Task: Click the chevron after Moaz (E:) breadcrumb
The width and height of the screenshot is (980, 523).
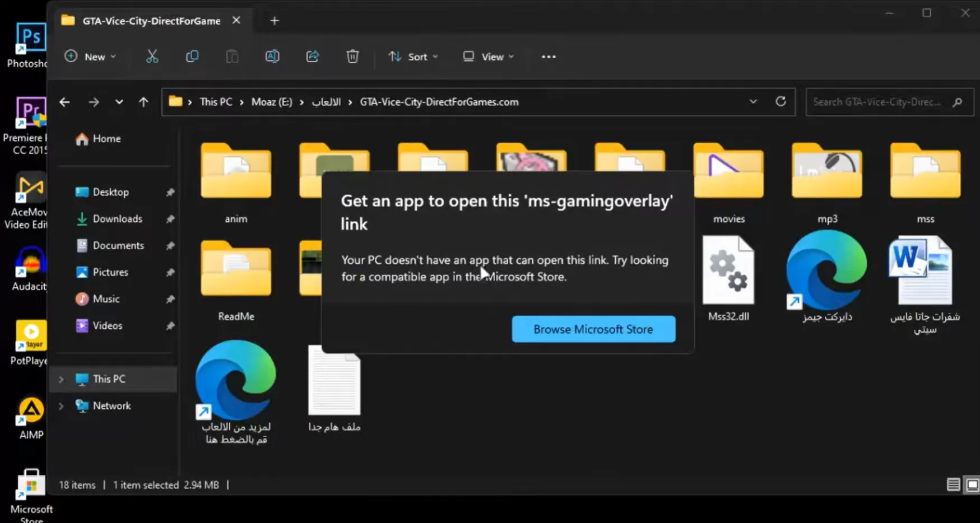Action: (302, 102)
